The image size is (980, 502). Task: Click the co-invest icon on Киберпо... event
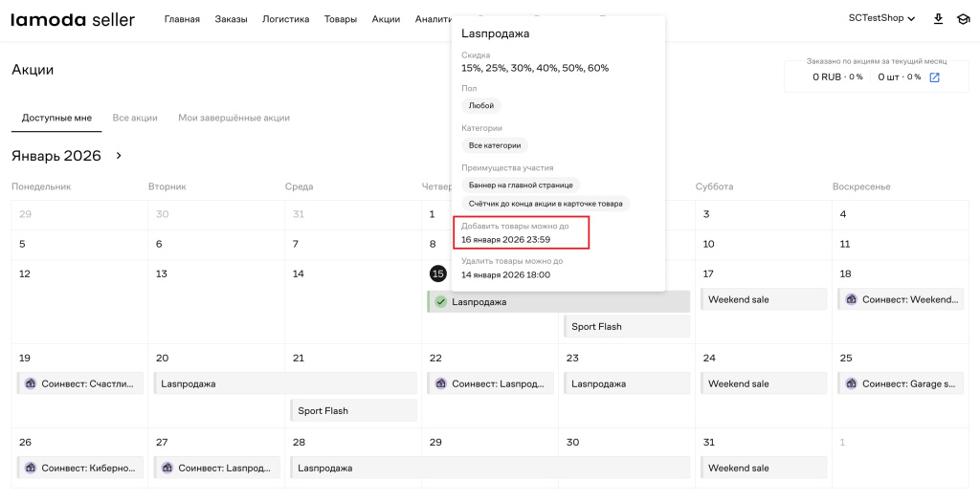click(x=30, y=469)
